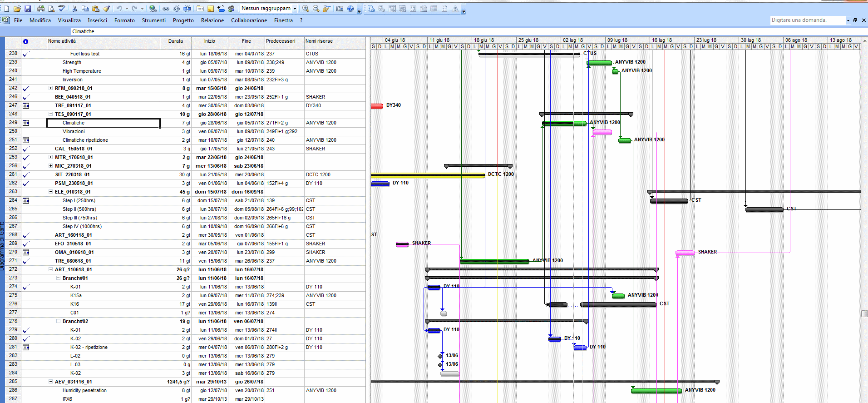This screenshot has height=403, width=868.
Task: Click the Print icon in the toolbar
Action: tap(41, 9)
